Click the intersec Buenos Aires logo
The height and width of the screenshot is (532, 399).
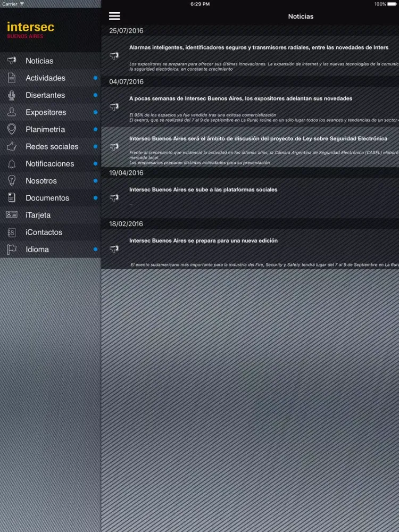click(30, 30)
